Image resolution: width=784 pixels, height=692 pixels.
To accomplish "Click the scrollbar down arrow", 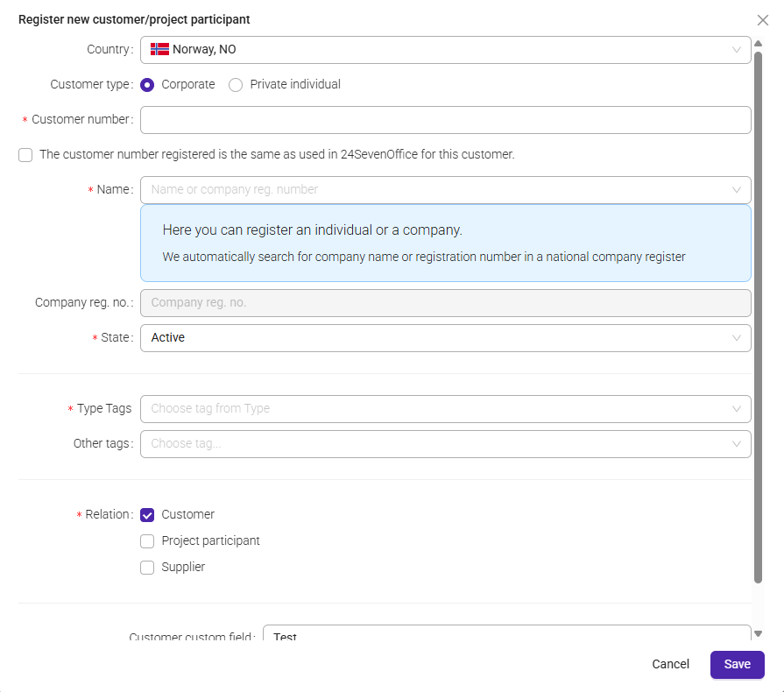I will point(758,633).
